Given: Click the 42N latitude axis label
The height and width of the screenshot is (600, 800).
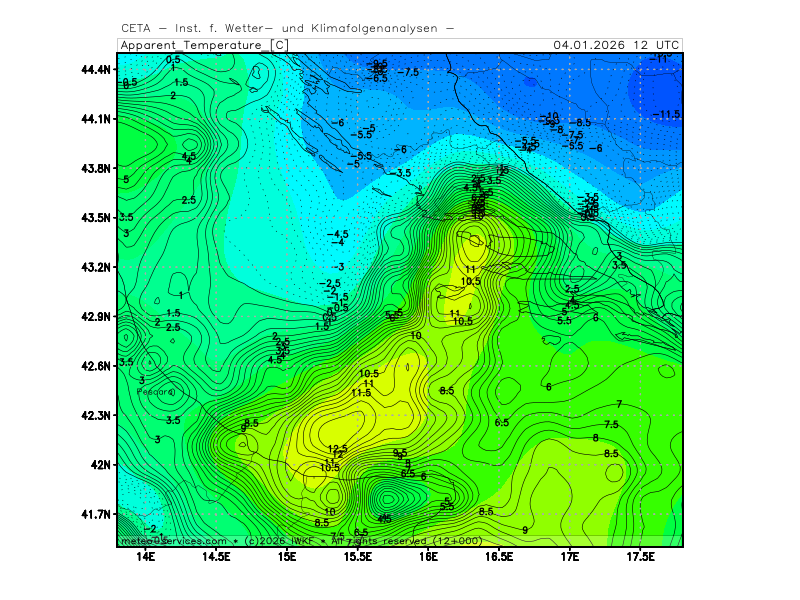Looking at the screenshot, I should point(102,465).
